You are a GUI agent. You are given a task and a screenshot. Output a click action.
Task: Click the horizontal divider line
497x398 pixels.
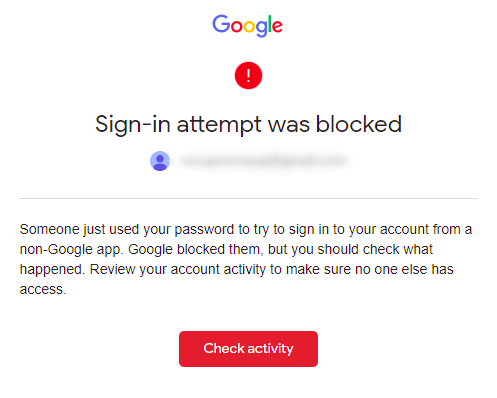(249, 198)
